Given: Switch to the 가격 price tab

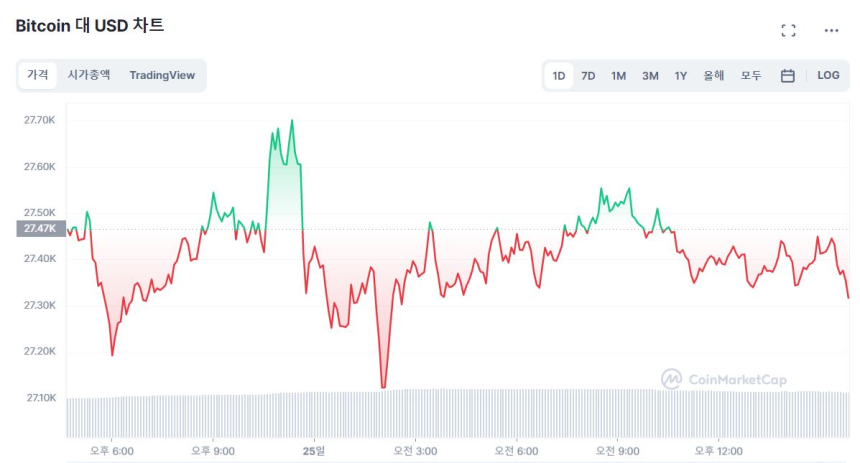Looking at the screenshot, I should point(38,75).
